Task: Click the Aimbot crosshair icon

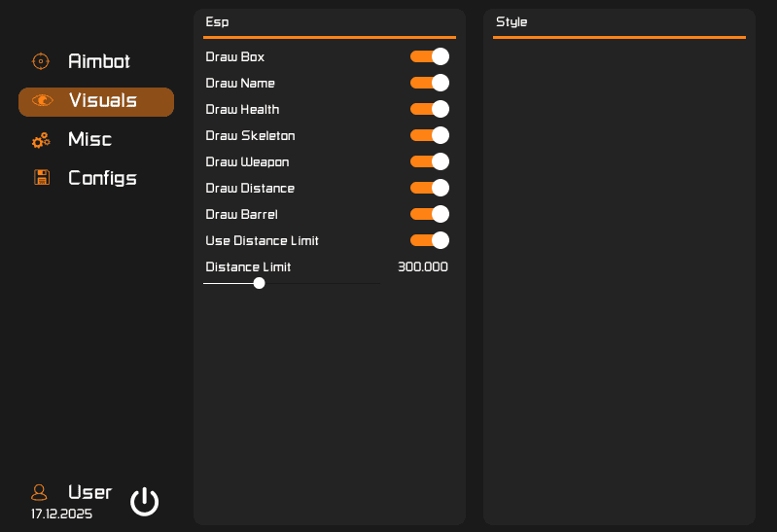Action: click(40, 61)
